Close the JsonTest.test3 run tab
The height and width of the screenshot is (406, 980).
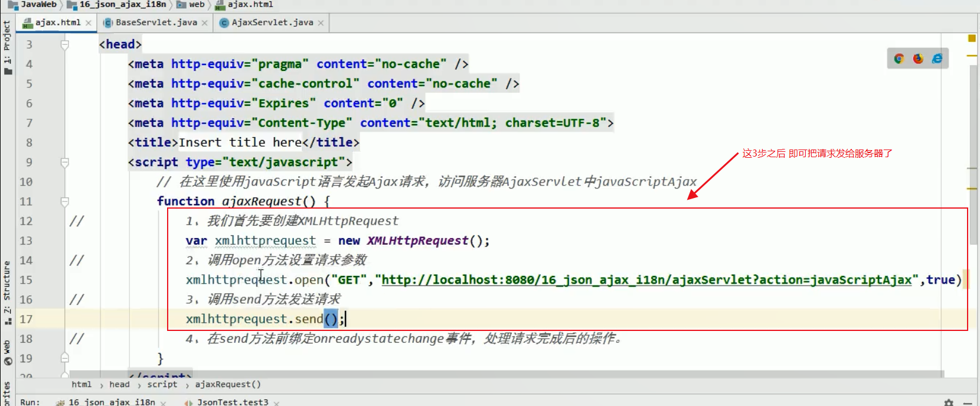[276, 403]
